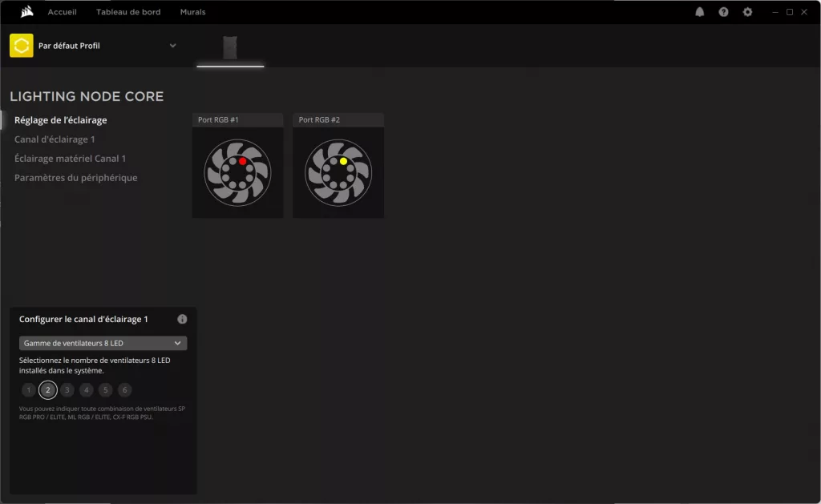Click the red LED on fan #1
Screen dimensions: 821x504
(242, 161)
